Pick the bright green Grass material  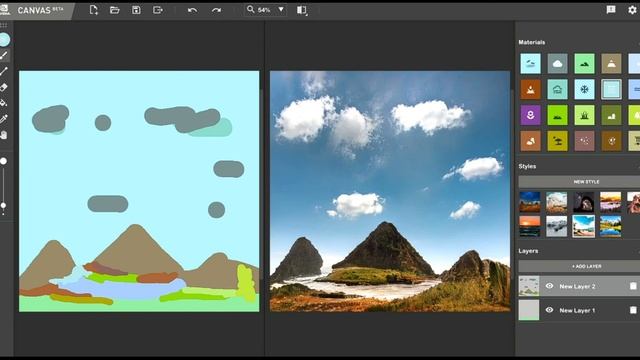tap(557, 115)
